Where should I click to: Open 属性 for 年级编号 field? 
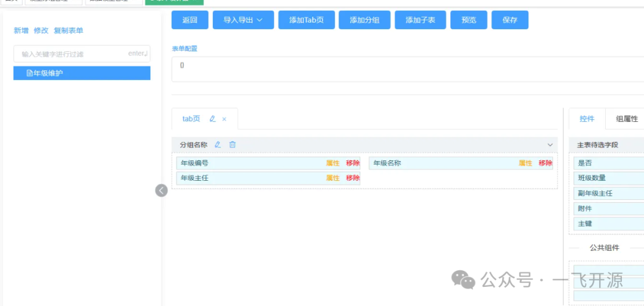coord(333,163)
